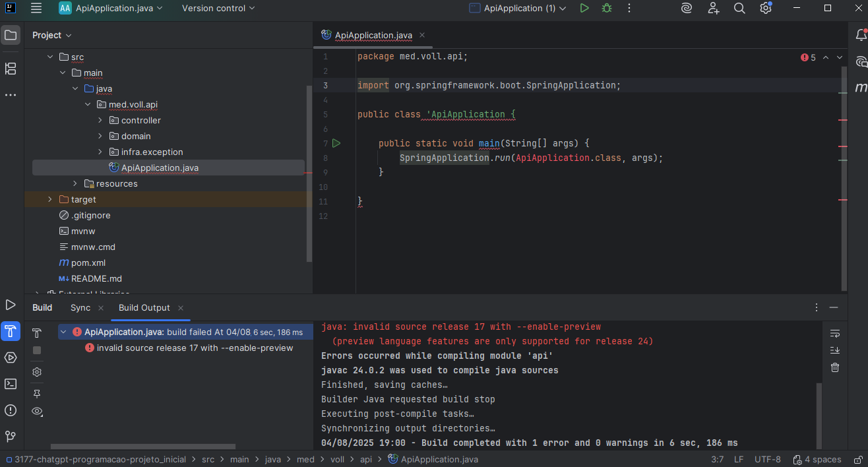
Task: Open the Maven tool window m icon
Action: pyautogui.click(x=861, y=87)
